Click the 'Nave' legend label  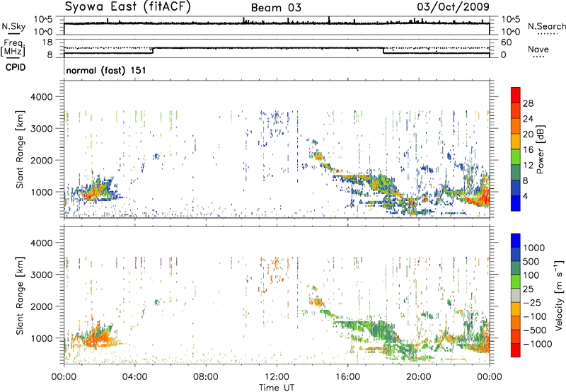tap(538, 50)
